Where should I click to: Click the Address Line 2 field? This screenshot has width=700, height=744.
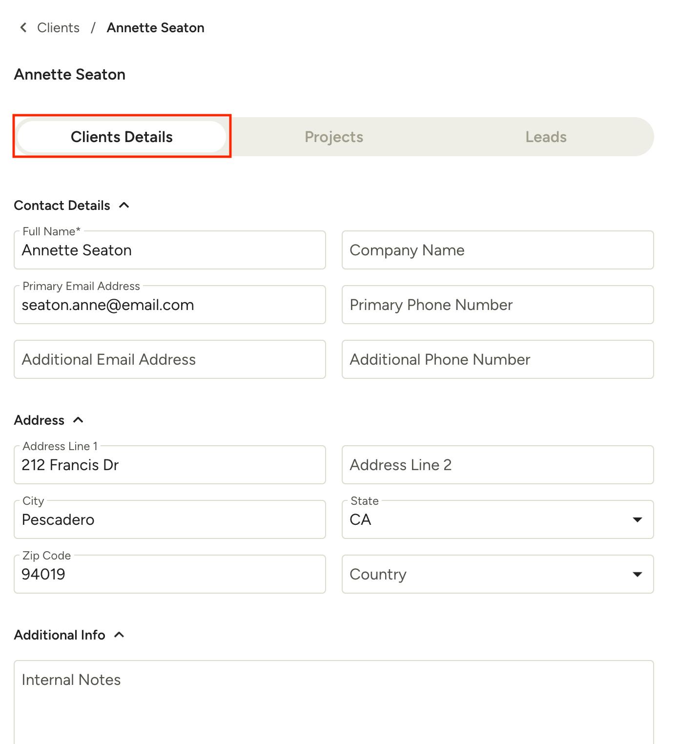(497, 465)
